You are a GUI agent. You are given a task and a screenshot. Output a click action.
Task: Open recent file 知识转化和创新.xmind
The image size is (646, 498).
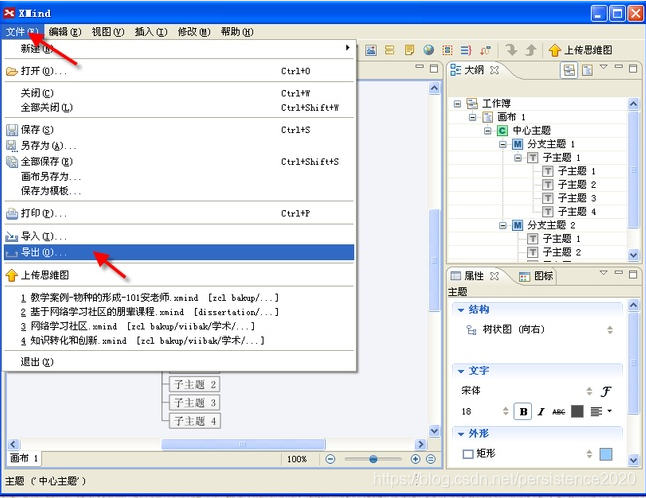point(179,341)
